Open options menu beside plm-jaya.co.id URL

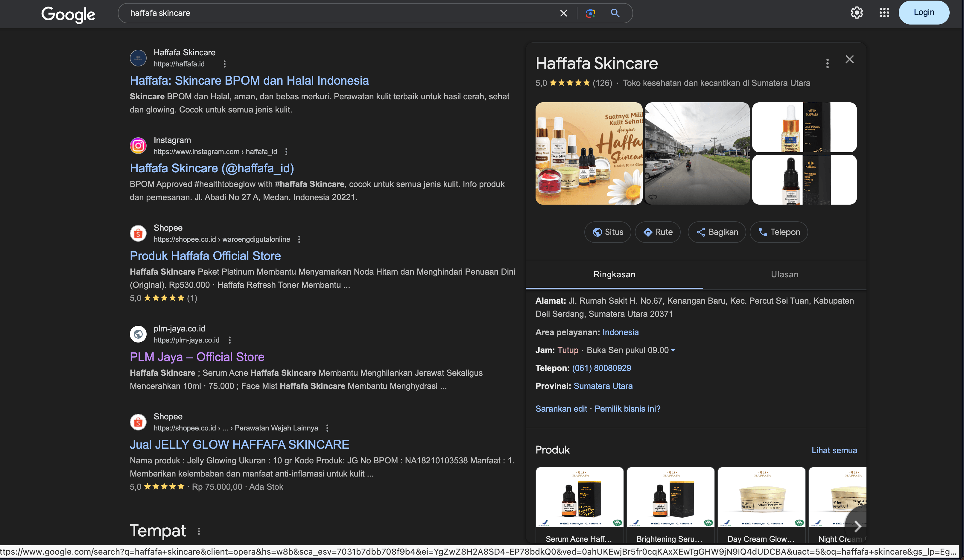pos(229,340)
